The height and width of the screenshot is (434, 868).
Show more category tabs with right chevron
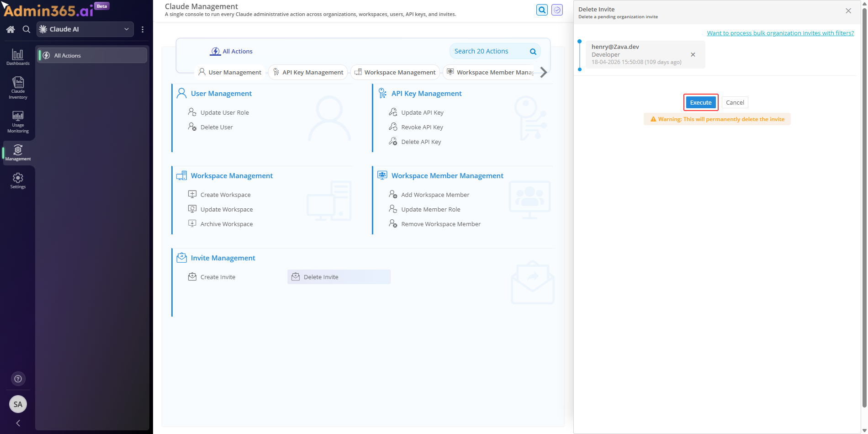544,72
